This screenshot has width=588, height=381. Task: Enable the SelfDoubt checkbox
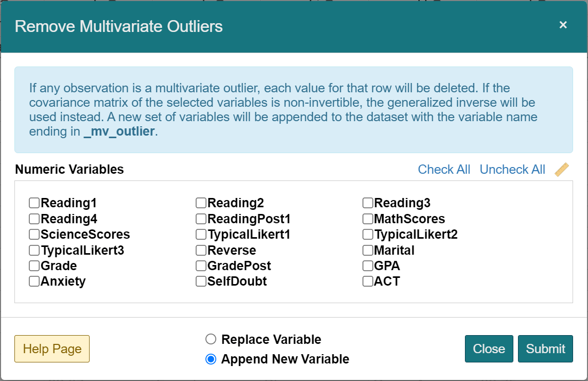click(200, 281)
